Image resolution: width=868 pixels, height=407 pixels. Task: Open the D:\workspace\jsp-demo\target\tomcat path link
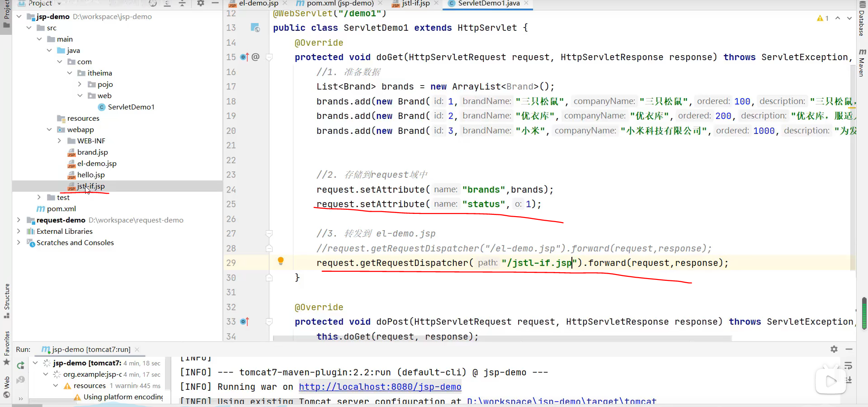pyautogui.click(x=561, y=401)
